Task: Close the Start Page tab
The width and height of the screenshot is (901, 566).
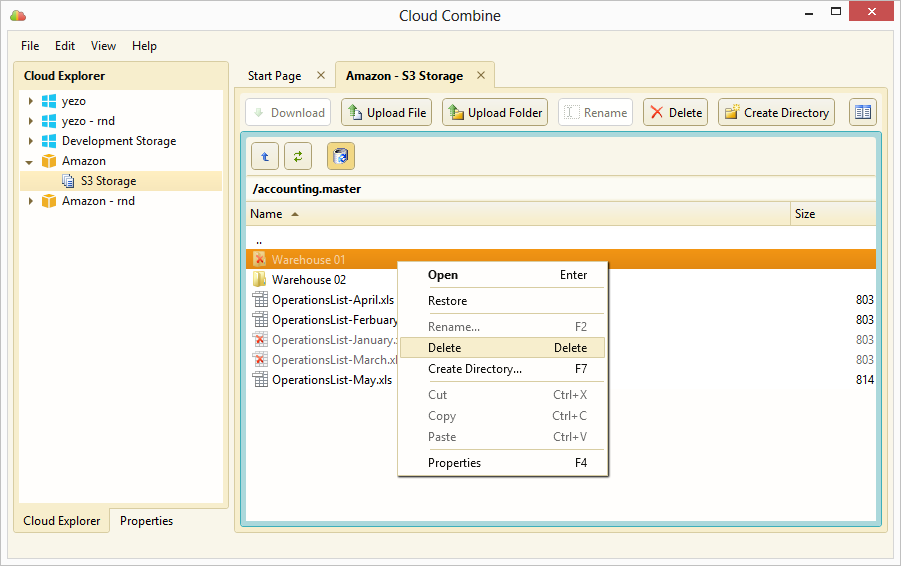Action: tap(321, 75)
